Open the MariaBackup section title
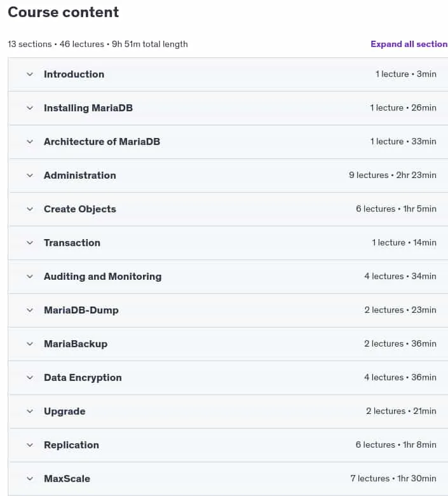The width and height of the screenshot is (448, 496). coord(76,344)
